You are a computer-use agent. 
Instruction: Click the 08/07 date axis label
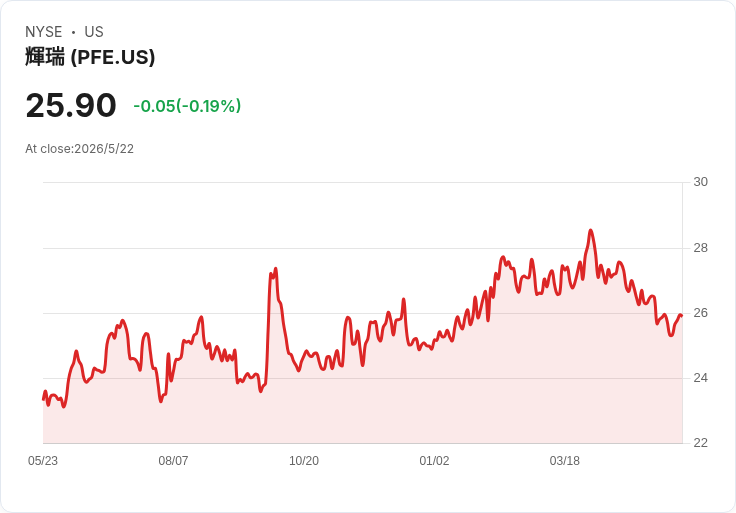pyautogui.click(x=173, y=460)
